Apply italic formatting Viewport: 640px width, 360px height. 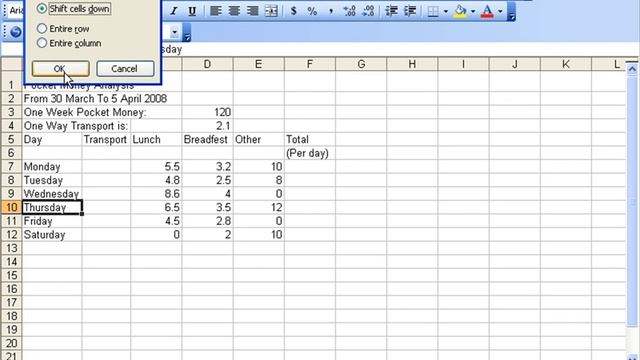point(174,11)
